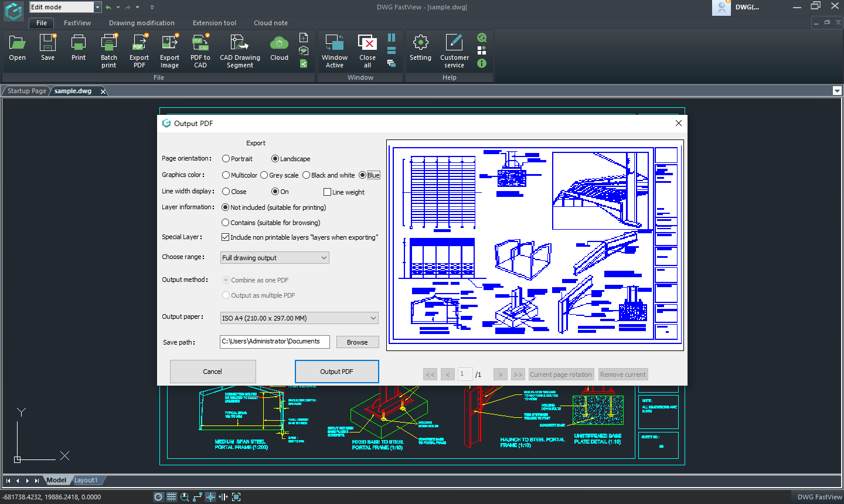Viewport: 844px width, 504px height.
Task: Click CAD Drawing Segment icon
Action: tap(240, 43)
